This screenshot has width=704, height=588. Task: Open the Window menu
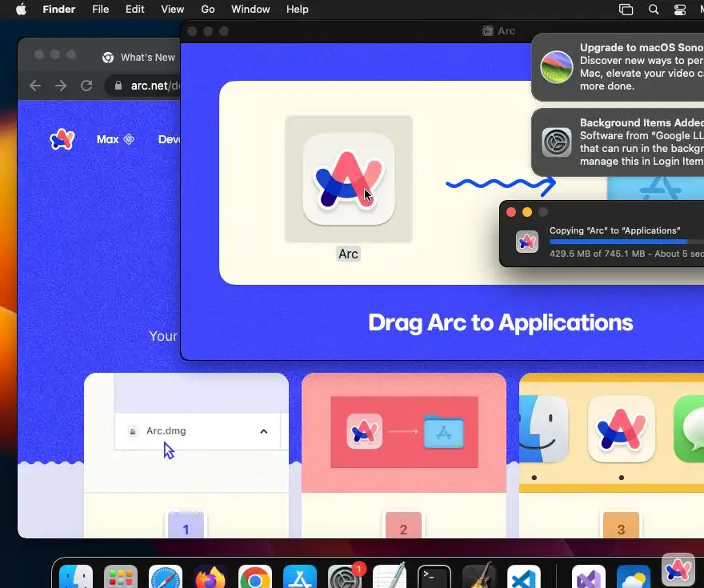pos(250,9)
